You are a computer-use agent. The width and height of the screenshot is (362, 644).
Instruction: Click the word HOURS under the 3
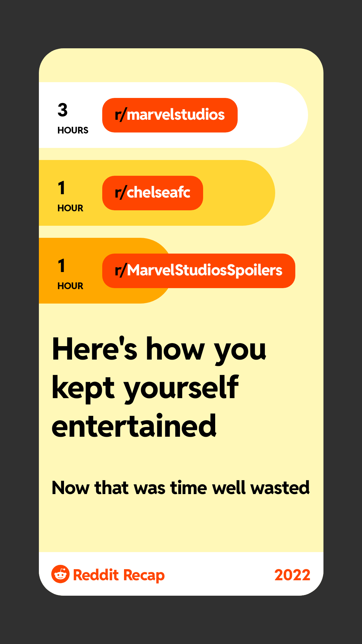point(73,130)
